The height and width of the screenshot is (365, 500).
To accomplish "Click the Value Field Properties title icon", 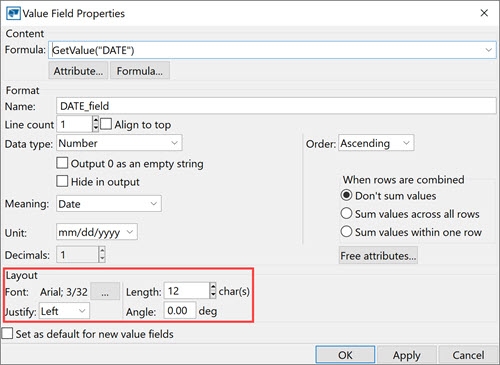I will click(x=13, y=13).
